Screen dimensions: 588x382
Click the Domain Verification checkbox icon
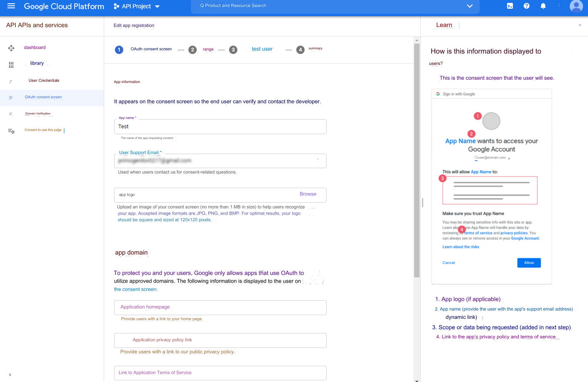coord(10,114)
